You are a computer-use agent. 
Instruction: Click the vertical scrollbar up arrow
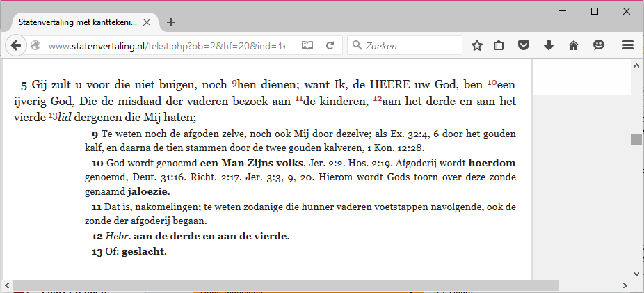(636, 65)
